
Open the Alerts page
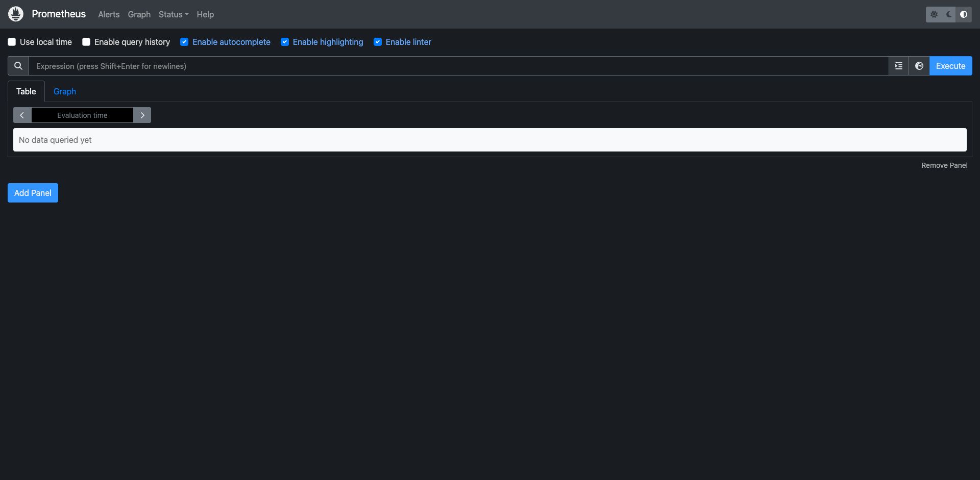(109, 14)
